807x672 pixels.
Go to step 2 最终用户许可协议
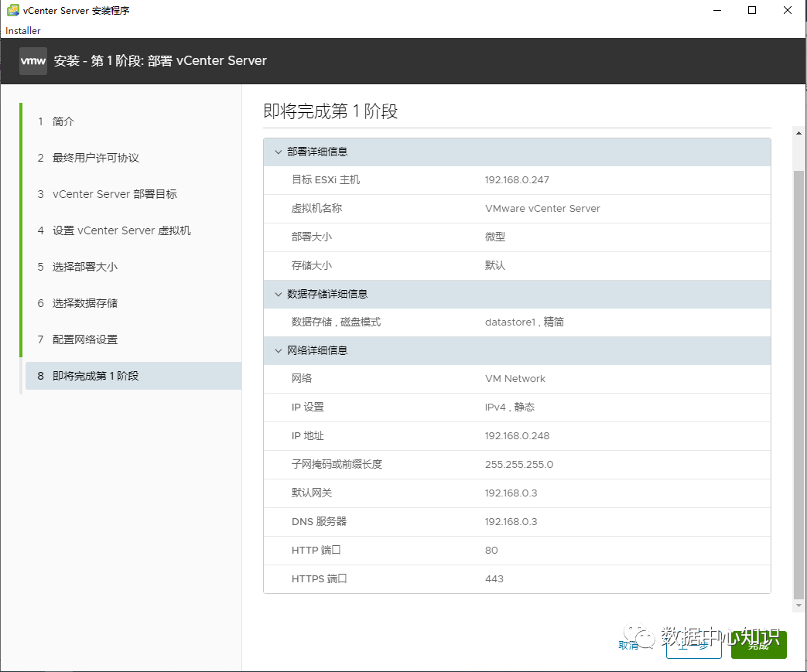[x=88, y=158]
